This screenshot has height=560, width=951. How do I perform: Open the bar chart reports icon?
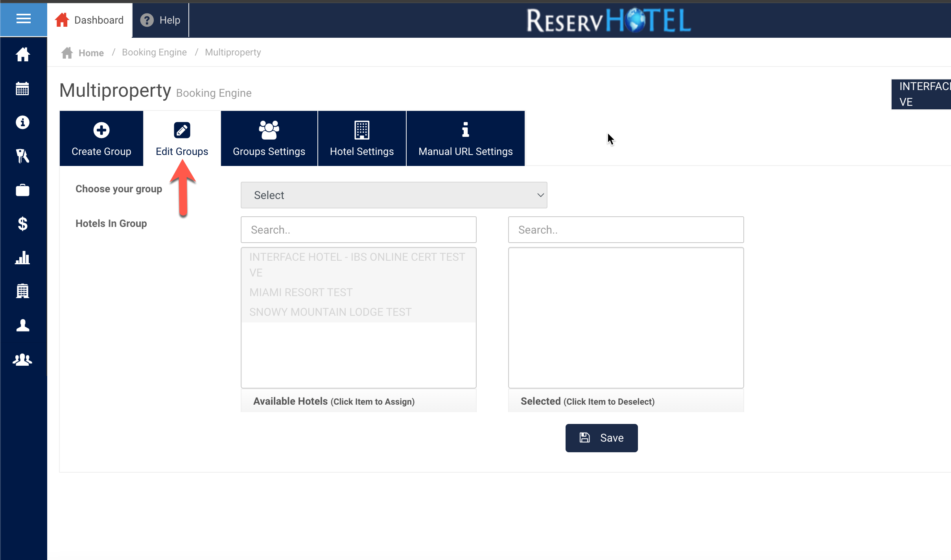22,258
